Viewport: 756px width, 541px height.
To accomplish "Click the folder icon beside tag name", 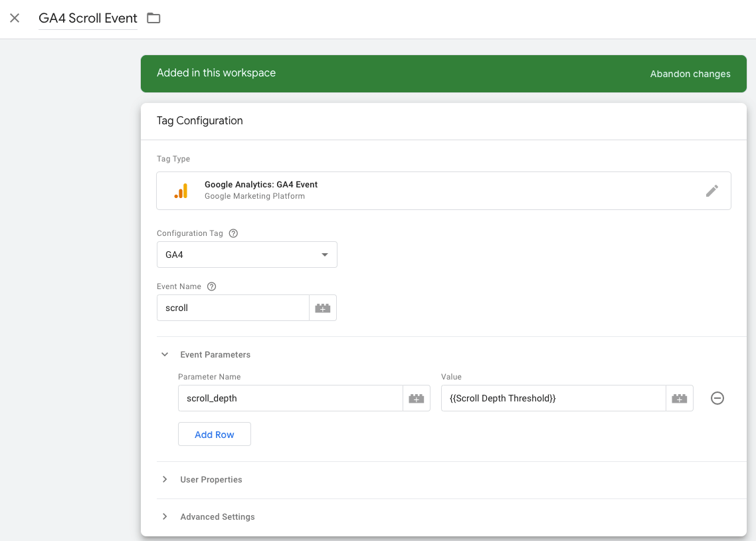I will 153,18.
